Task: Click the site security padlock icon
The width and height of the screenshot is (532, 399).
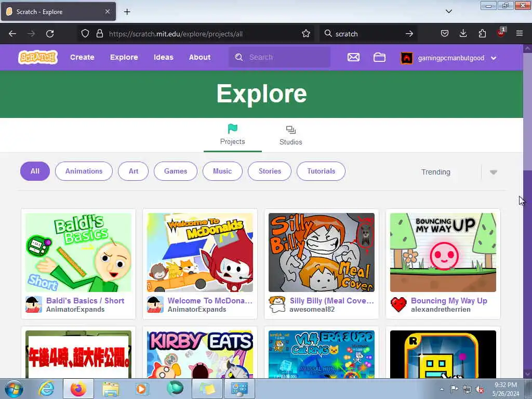Action: (x=99, y=34)
